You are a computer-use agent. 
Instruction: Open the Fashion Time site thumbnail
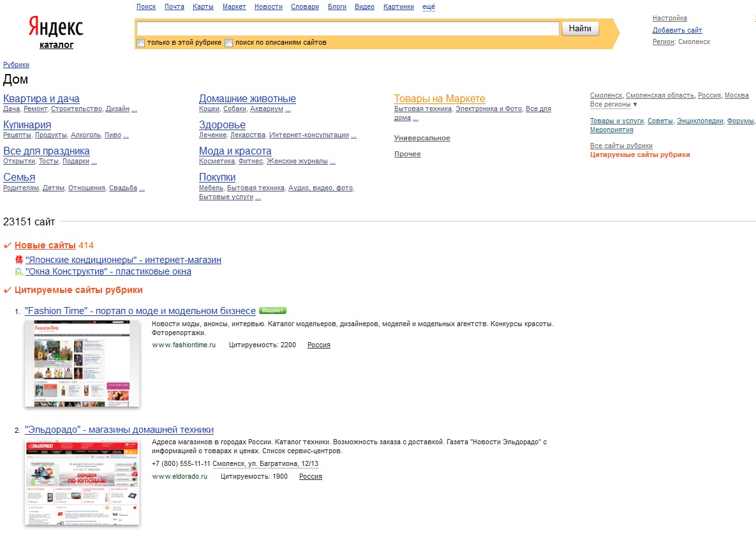82,363
